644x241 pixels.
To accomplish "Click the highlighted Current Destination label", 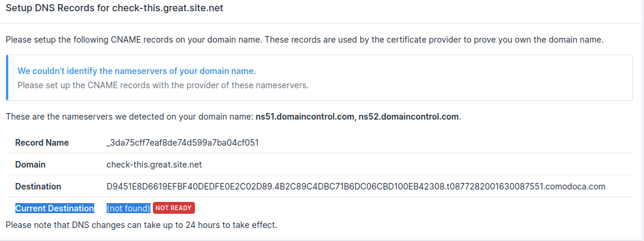I will (x=55, y=208).
